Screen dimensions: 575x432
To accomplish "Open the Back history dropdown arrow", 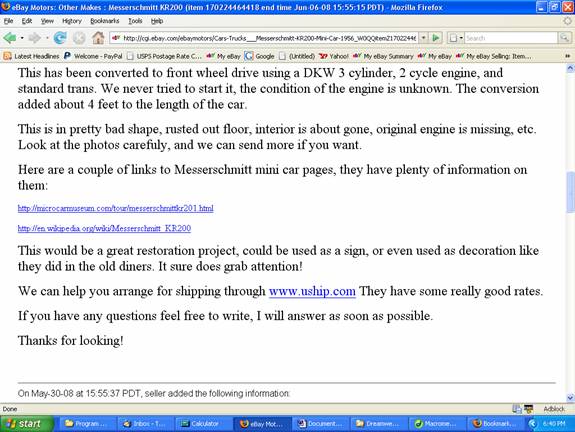I will coord(22,38).
